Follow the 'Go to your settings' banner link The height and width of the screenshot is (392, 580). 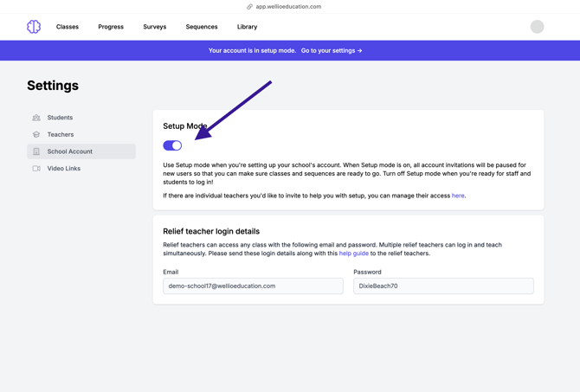click(x=332, y=50)
